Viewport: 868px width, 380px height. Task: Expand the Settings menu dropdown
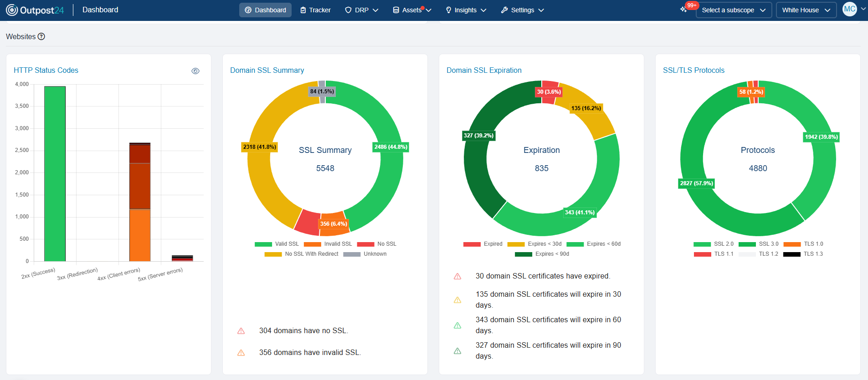pyautogui.click(x=522, y=10)
